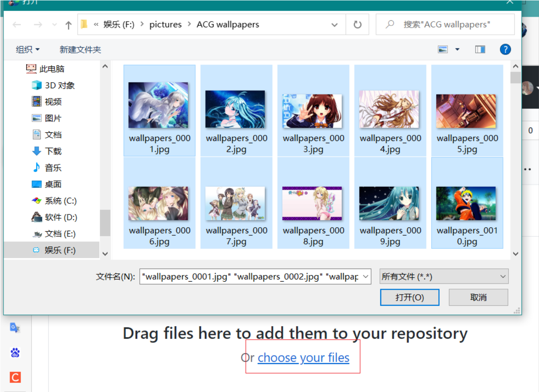539x392 pixels.
Task: Expand address bar history dropdown
Action: click(x=335, y=25)
